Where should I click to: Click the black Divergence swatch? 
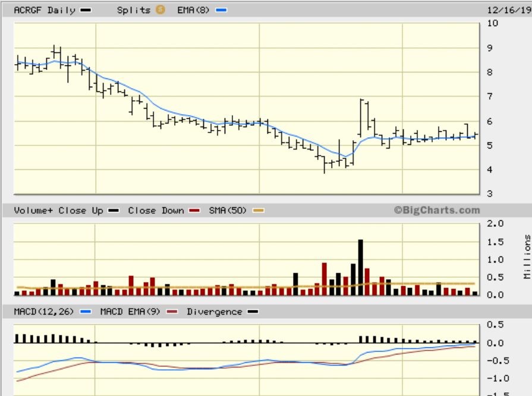(253, 312)
